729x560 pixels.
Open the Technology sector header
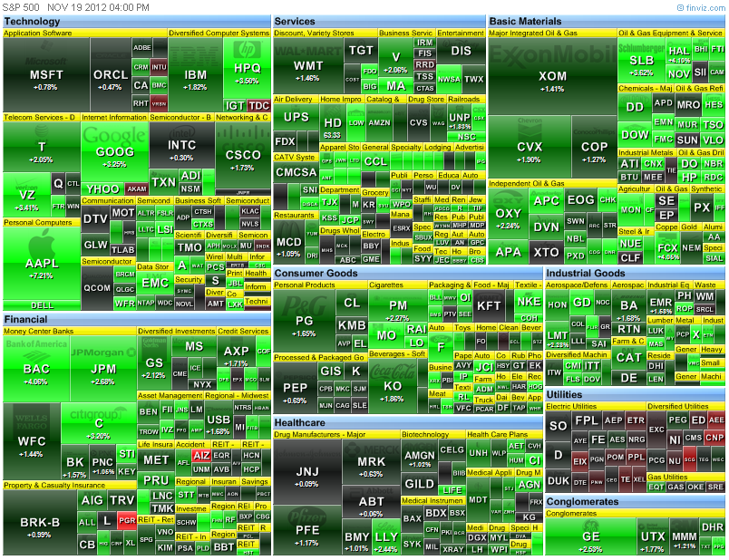[x=33, y=21]
